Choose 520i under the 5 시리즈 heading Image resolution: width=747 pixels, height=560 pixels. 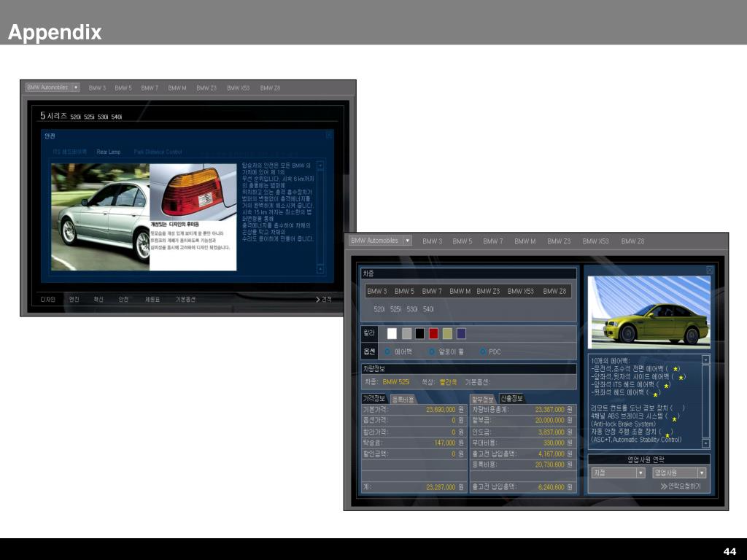(75, 117)
